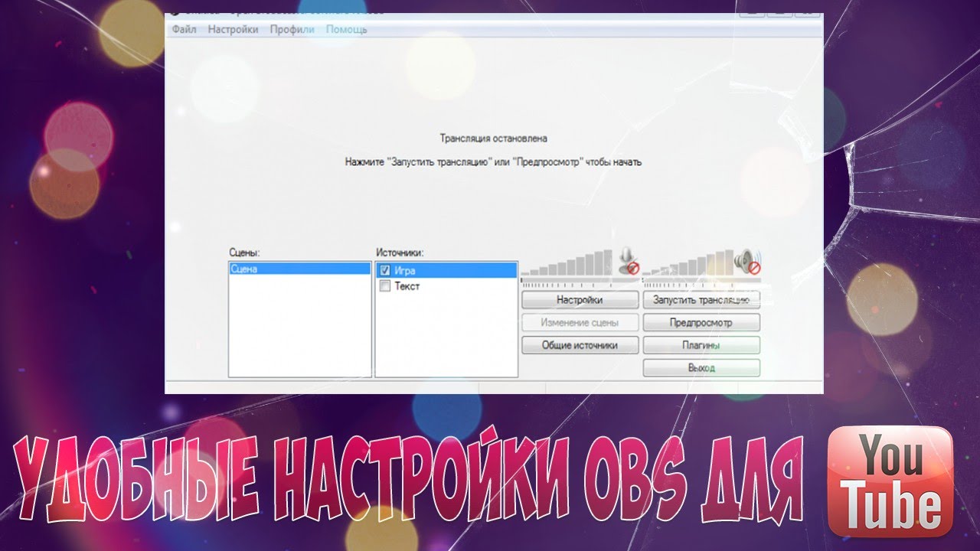Toggle the Игра source checkbox
The width and height of the screenshot is (980, 551).
pos(385,270)
